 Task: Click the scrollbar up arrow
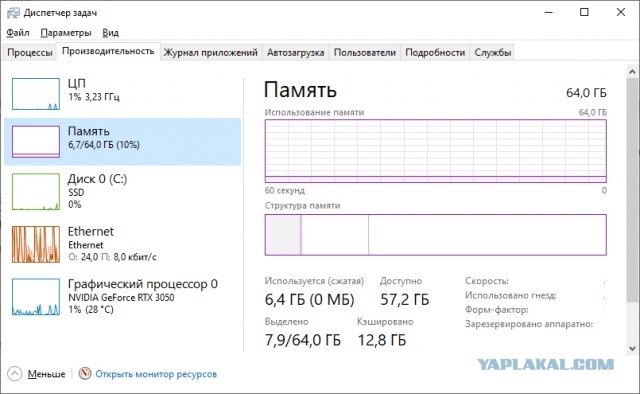(632, 72)
